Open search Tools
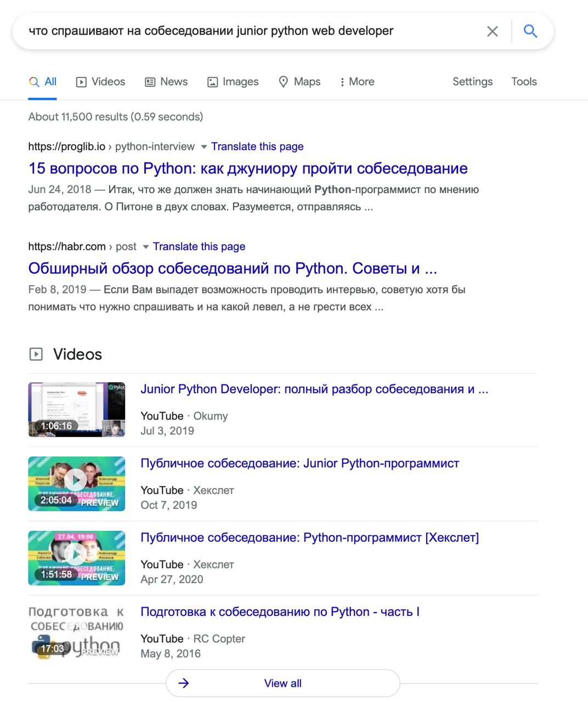588x702 pixels. coord(524,82)
